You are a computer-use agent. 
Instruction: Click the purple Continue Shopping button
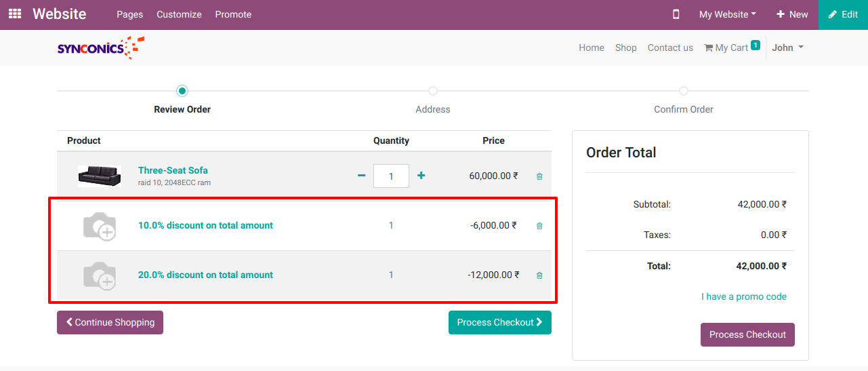110,322
